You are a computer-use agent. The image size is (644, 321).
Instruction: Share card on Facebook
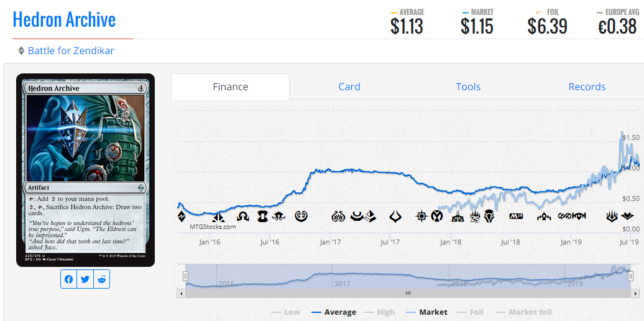pyautogui.click(x=68, y=279)
